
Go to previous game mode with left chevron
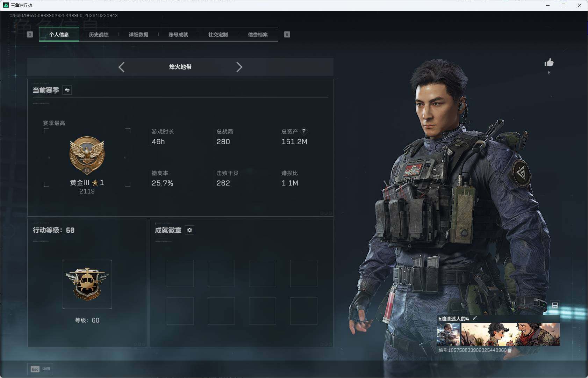[121, 67]
